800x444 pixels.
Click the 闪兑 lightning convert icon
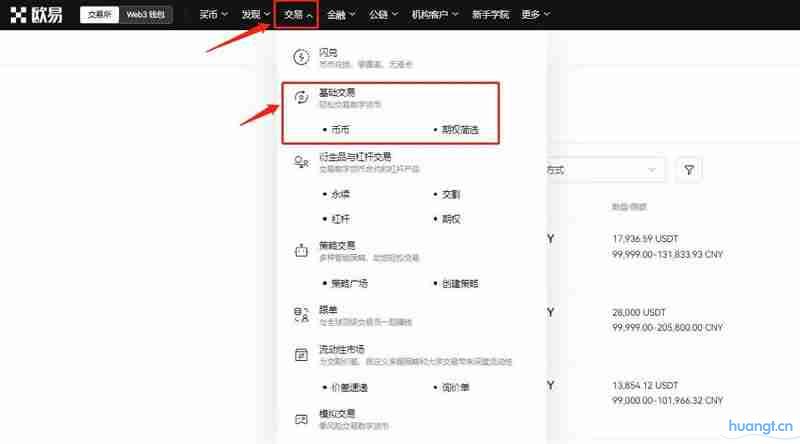[x=301, y=56]
